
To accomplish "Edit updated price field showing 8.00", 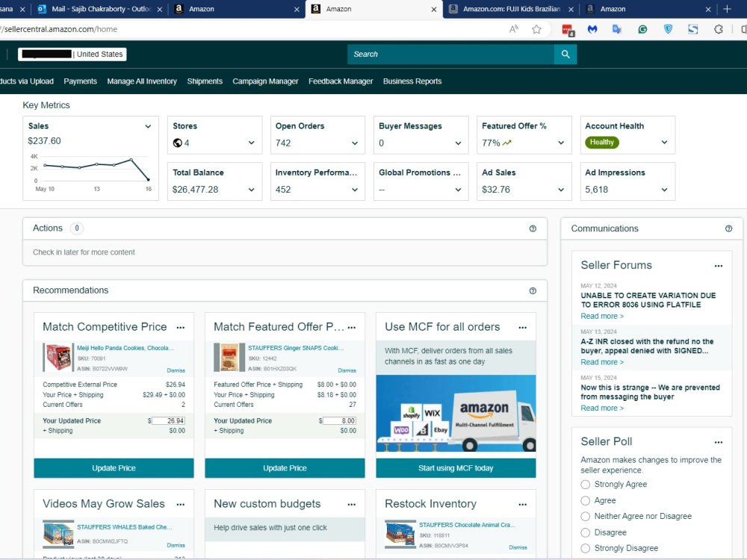I will (339, 421).
